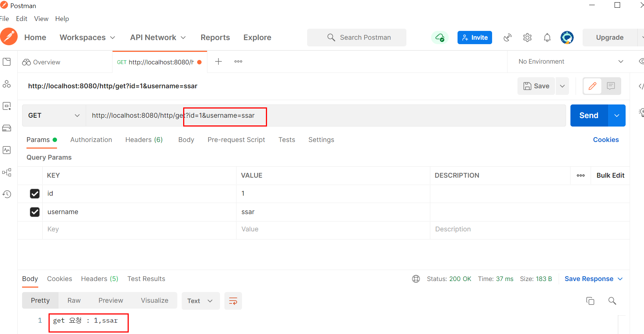This screenshot has width=644, height=334.
Task: Switch response view to Preview
Action: coord(111,301)
